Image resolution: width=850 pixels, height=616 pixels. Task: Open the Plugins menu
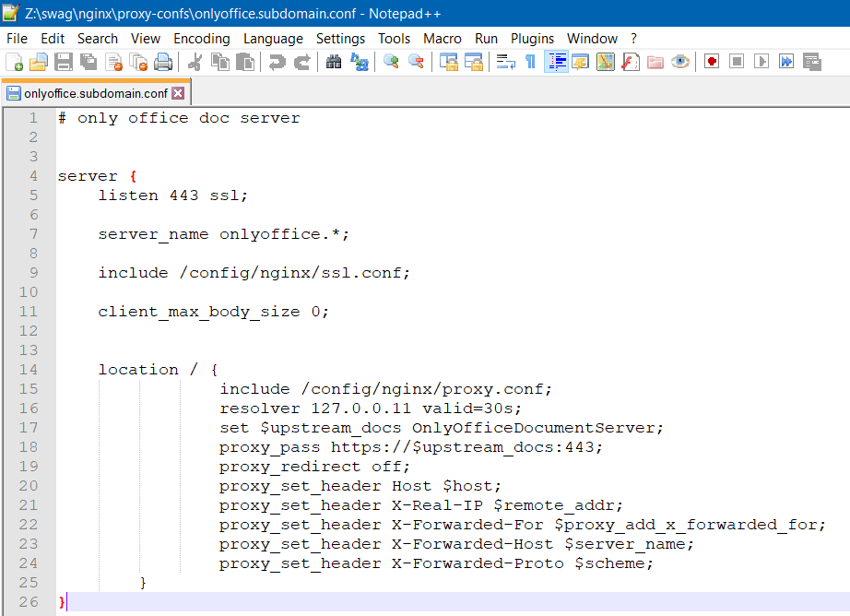coord(532,39)
